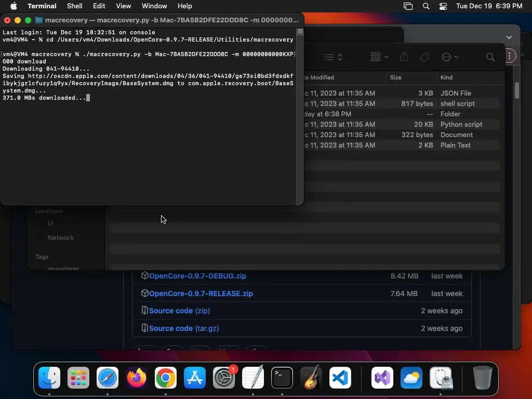Image resolution: width=532 pixels, height=399 pixels.
Task: Open the Apple menu
Action: click(x=14, y=6)
